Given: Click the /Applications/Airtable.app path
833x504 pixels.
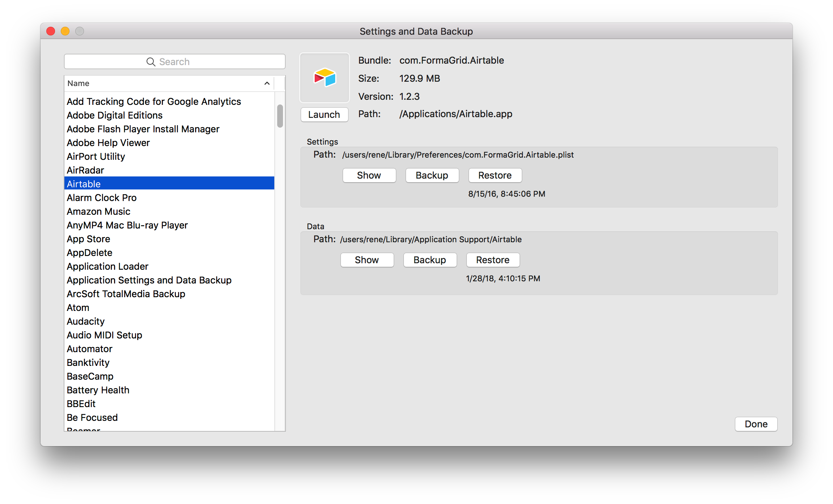Looking at the screenshot, I should 456,114.
